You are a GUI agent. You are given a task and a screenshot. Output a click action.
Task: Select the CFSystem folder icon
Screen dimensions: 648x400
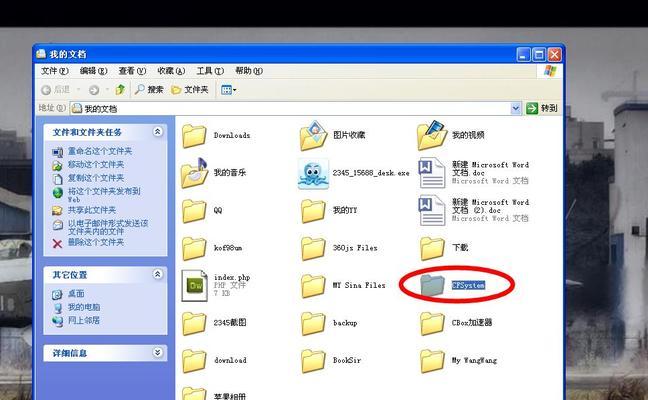(432, 285)
